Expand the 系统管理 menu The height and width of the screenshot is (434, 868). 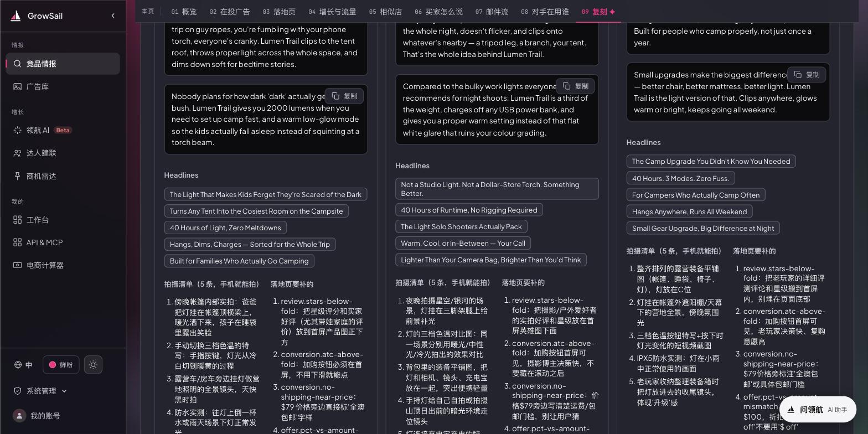40,391
